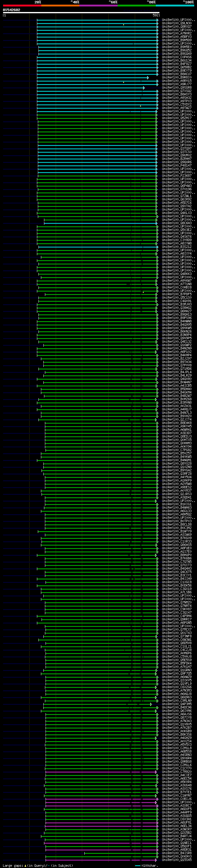Select the UniRef100_B2J297 label
197x868 pixels.
[x=177, y=359]
